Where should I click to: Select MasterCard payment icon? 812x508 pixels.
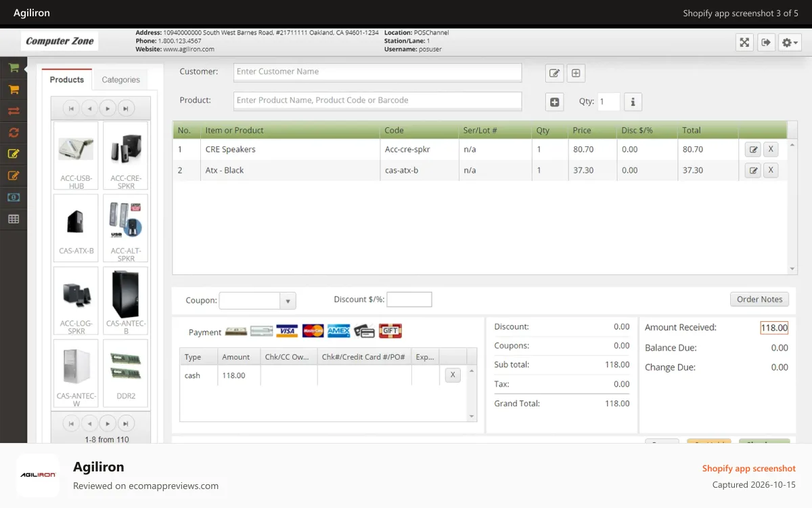click(x=313, y=331)
